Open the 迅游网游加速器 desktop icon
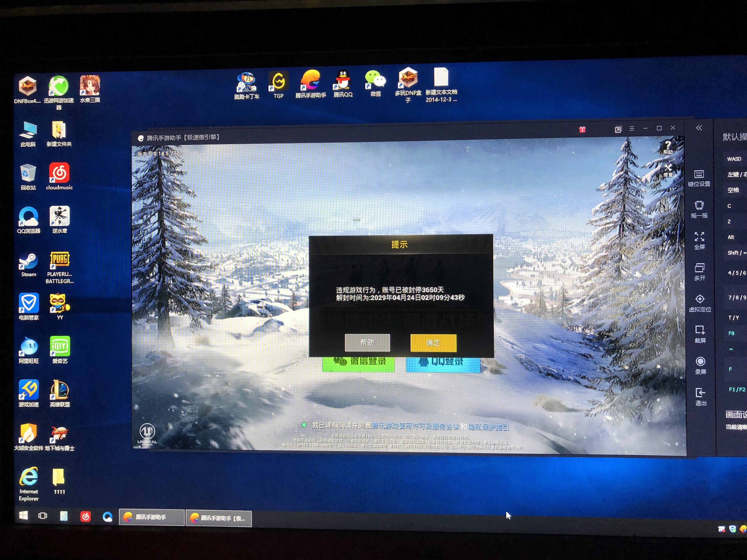Screen dimensions: 747x560 click(59, 92)
